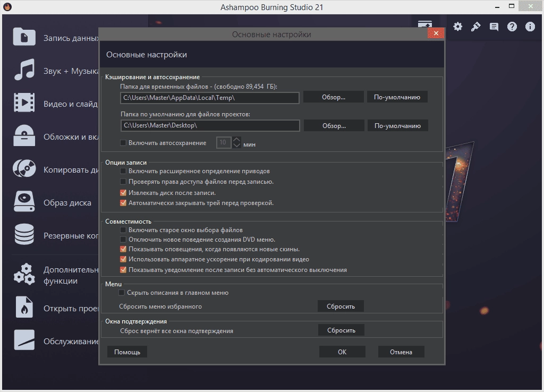This screenshot has width=544, height=392.
Task: Check Скрыть описания в главном меню
Action: click(122, 293)
